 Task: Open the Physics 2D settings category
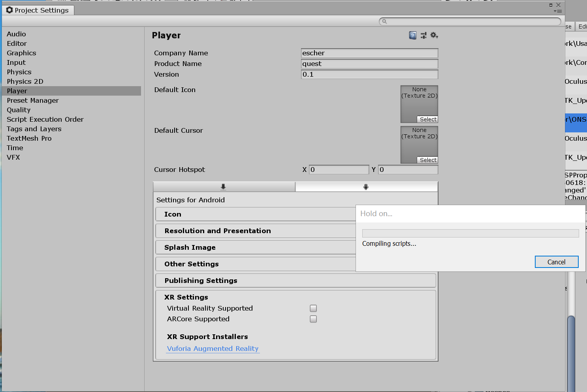click(71, 81)
